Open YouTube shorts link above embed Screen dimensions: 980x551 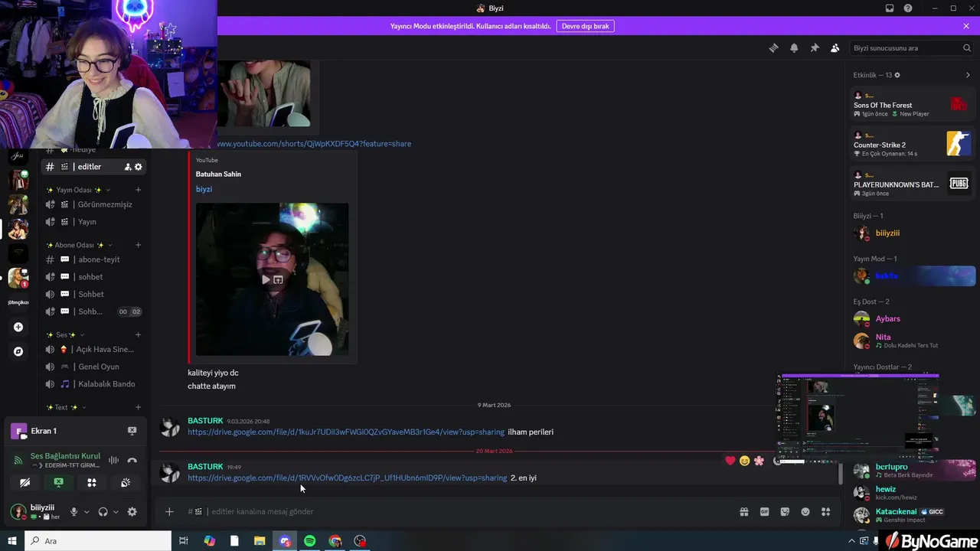coord(314,144)
